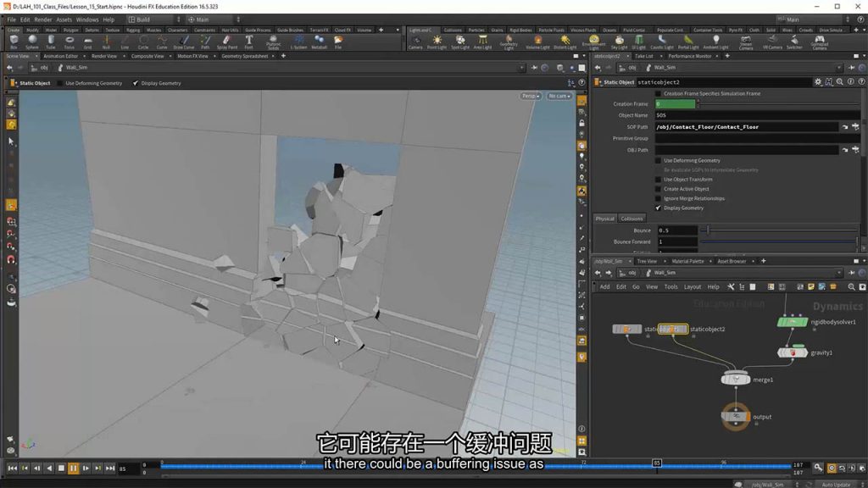Switch to Geometry Spreadsheet tab
868x488 pixels.
point(245,56)
